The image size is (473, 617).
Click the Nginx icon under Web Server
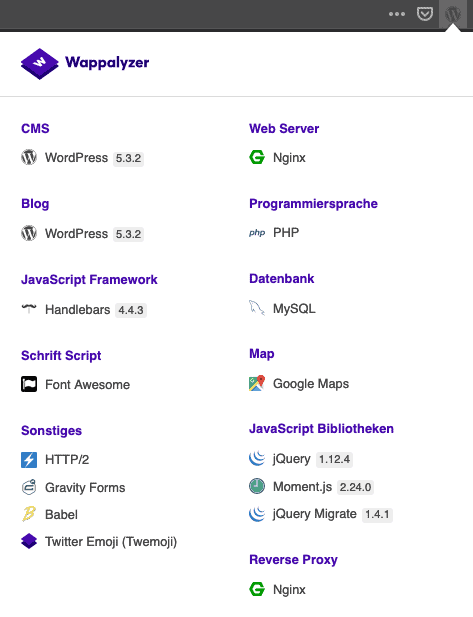(x=257, y=157)
